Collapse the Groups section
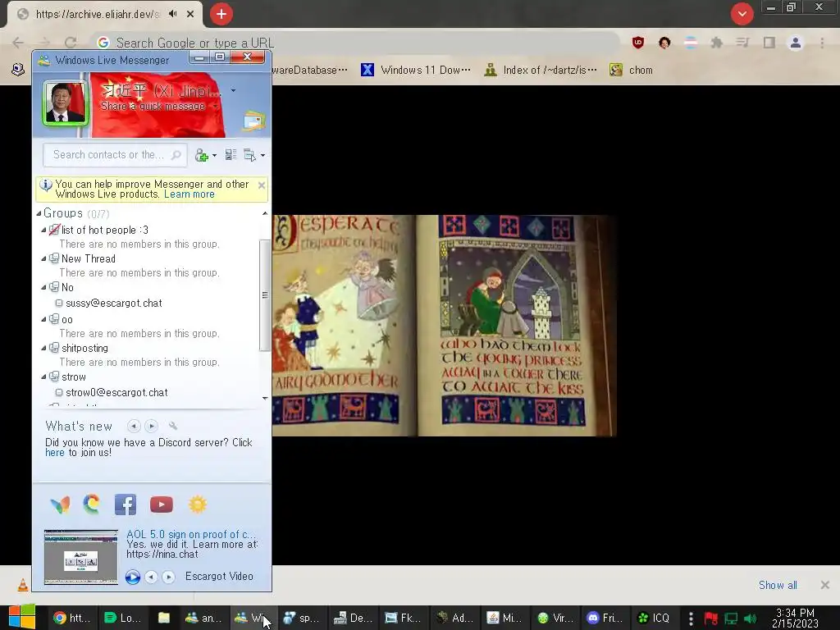The width and height of the screenshot is (840, 630). (39, 213)
